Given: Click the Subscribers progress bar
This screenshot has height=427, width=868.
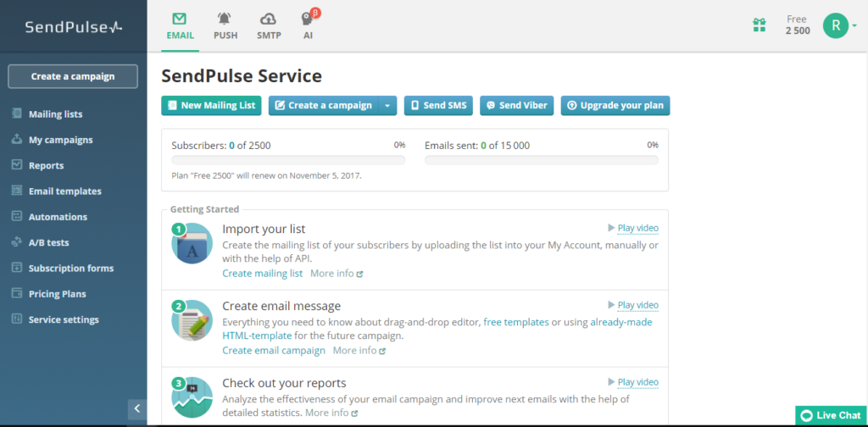Looking at the screenshot, I should (288, 160).
